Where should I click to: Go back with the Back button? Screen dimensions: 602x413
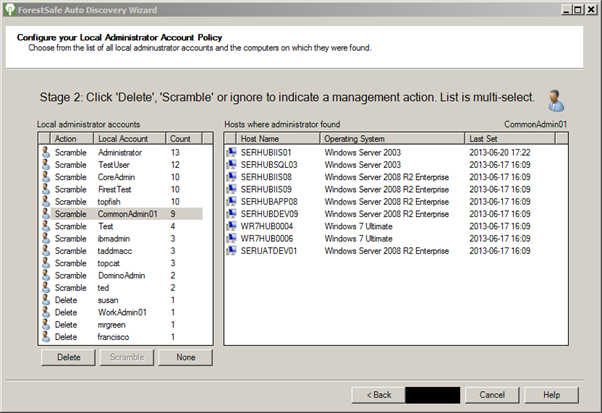(379, 395)
